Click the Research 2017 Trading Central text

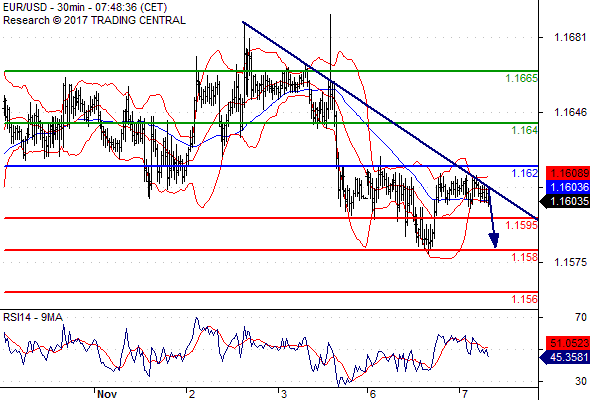coord(94,20)
